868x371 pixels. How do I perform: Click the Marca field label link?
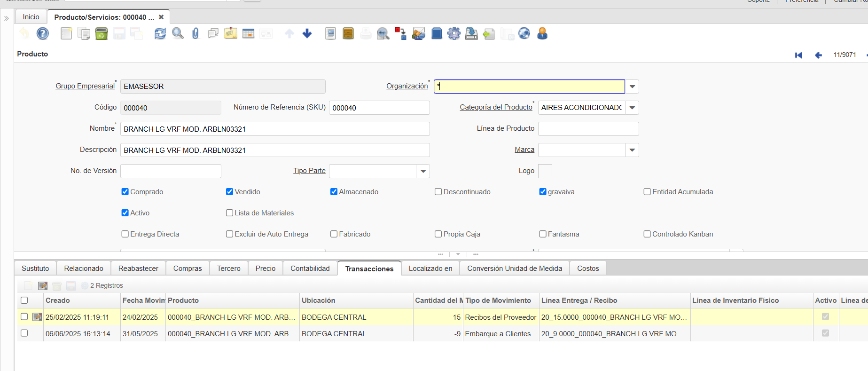pos(524,150)
